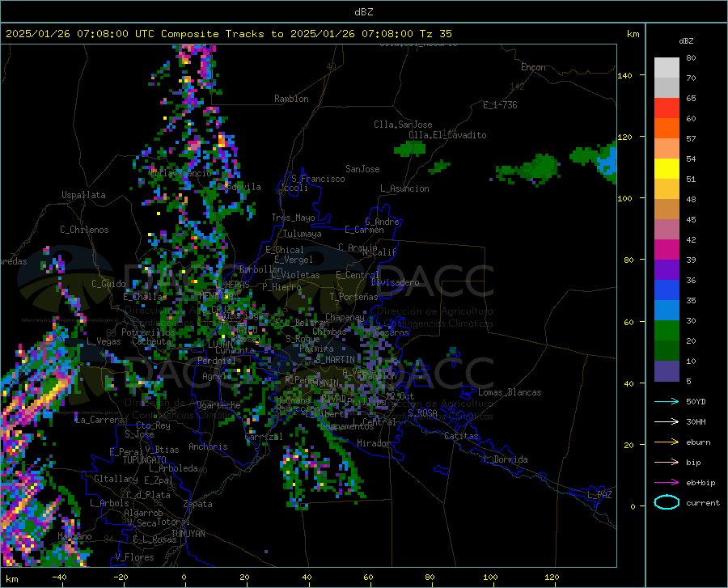Click the 60 tick on the vertical axis
The image size is (728, 588).
click(629, 322)
